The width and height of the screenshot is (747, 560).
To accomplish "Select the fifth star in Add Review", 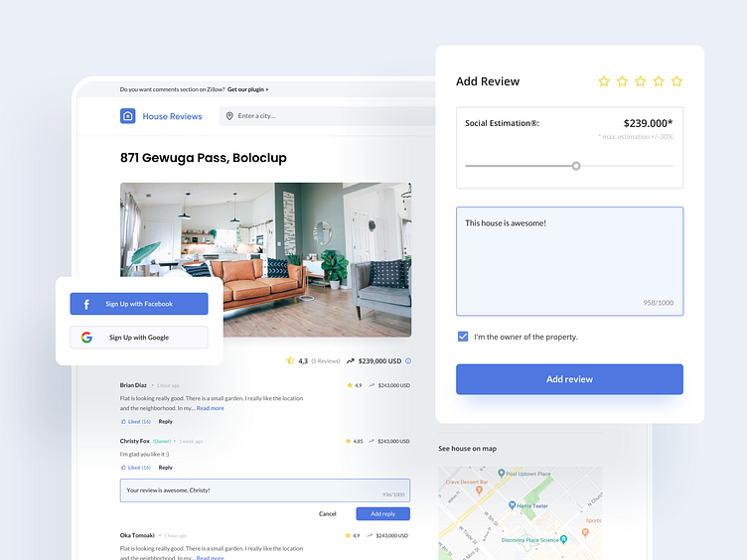I will [x=676, y=81].
